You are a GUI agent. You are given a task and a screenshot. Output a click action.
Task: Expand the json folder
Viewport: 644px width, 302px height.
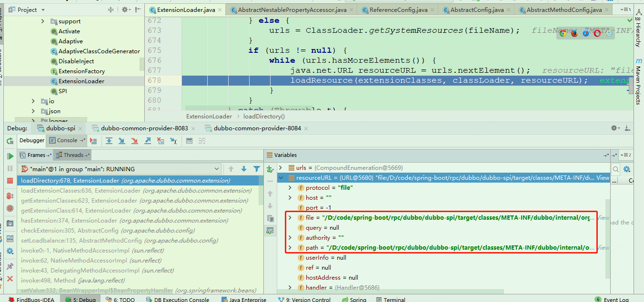[33, 111]
